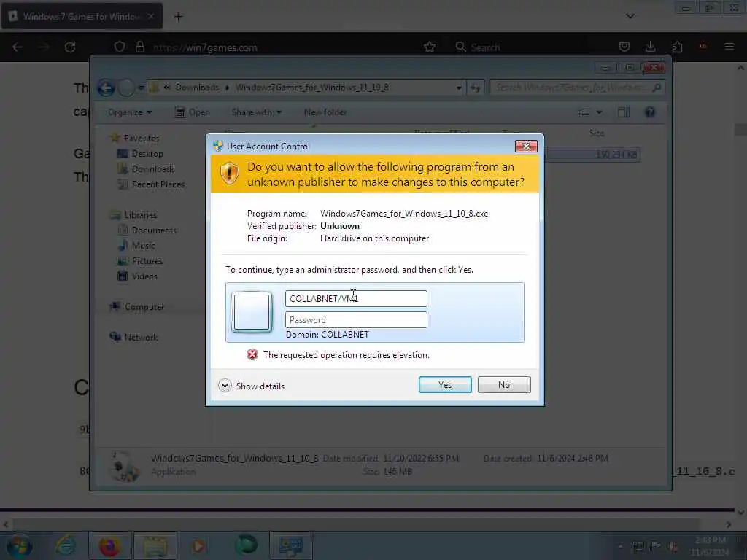Toggle the Explorer preview pane icon

coord(623,112)
